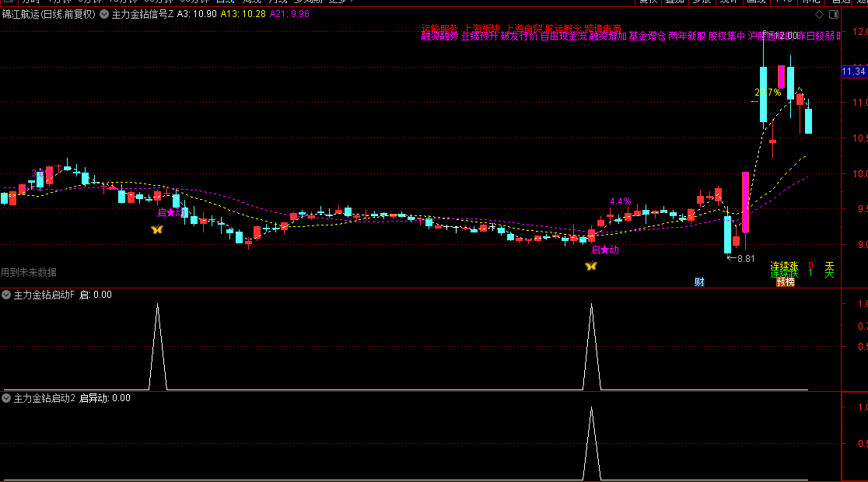Open the orange 预榜 marker
Image resolution: width=868 pixels, height=482 pixels.
tap(786, 282)
